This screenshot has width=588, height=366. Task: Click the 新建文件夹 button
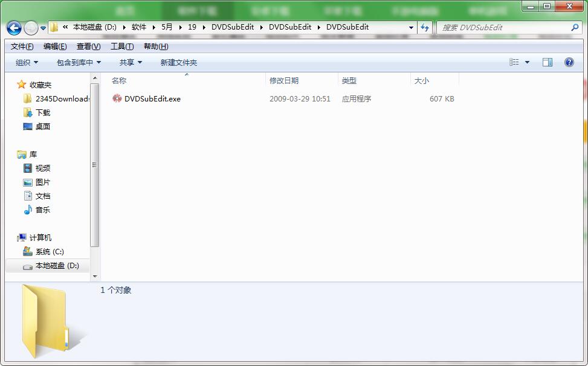tap(178, 63)
